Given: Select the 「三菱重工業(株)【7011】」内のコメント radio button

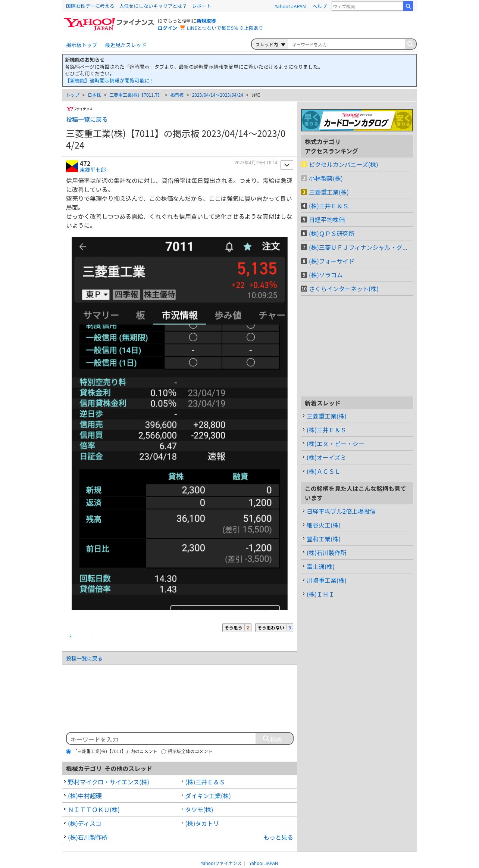Looking at the screenshot, I should pos(68,752).
